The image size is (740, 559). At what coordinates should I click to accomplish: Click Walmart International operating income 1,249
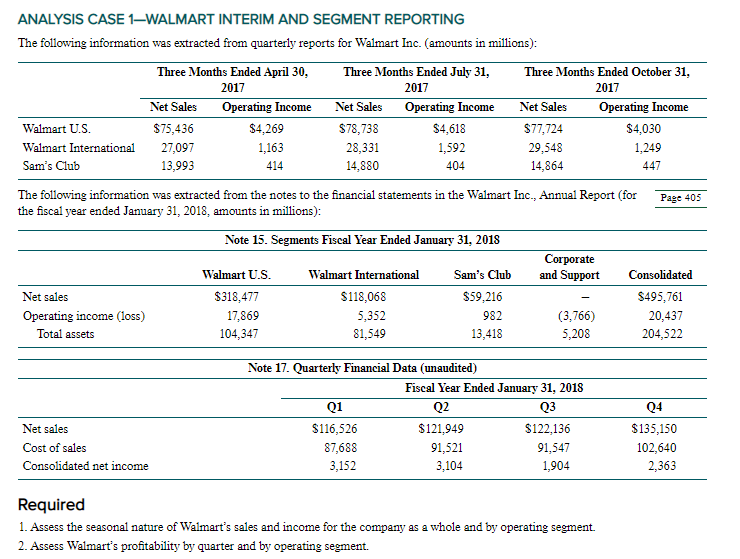click(x=648, y=148)
